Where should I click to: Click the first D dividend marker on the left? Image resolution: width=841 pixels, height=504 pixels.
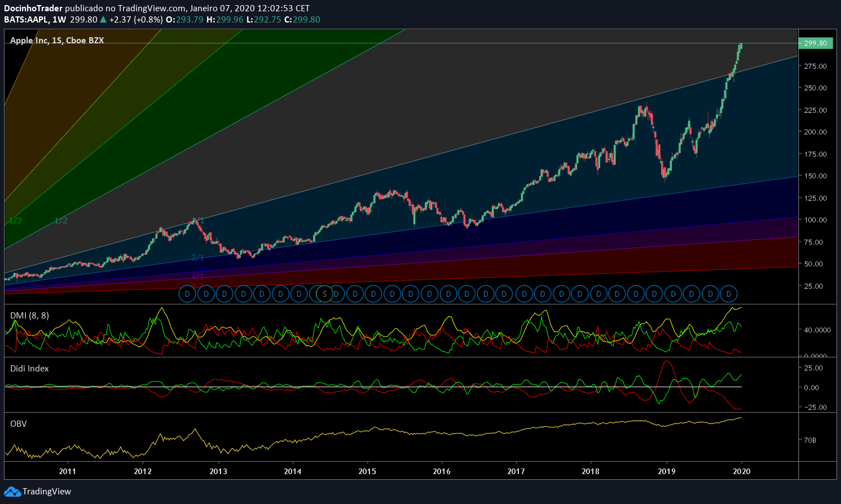click(x=187, y=294)
